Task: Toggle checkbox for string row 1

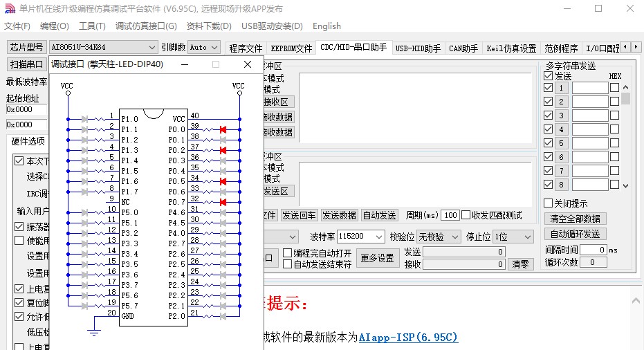Action: (548, 87)
